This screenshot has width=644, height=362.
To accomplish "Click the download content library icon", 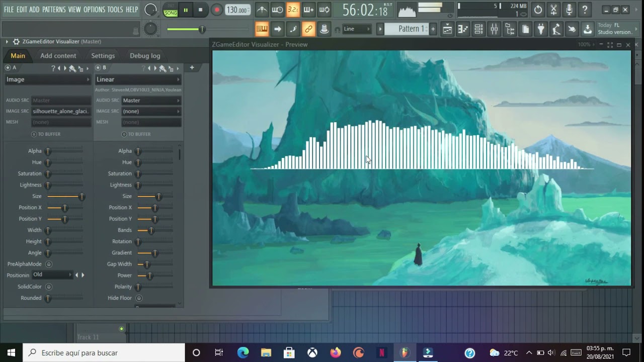I will [x=588, y=29].
